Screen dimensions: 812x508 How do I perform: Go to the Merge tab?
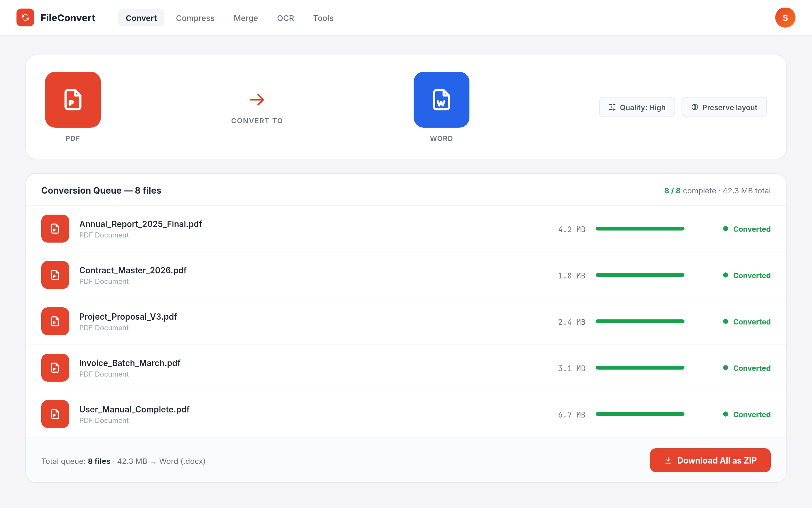click(x=246, y=18)
